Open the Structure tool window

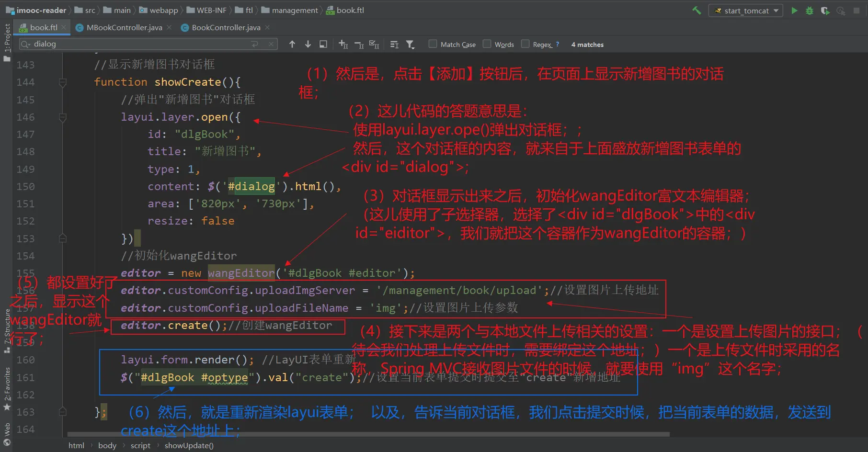[x=7, y=330]
